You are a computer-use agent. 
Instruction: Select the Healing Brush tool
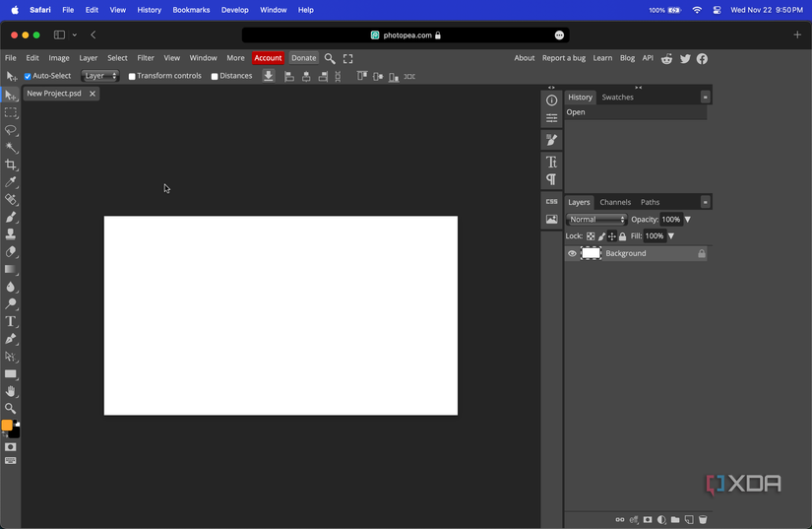click(11, 199)
